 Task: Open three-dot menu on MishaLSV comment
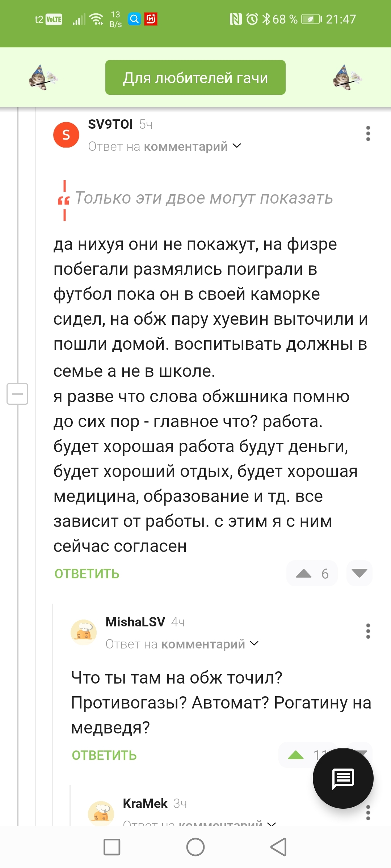[x=368, y=631]
